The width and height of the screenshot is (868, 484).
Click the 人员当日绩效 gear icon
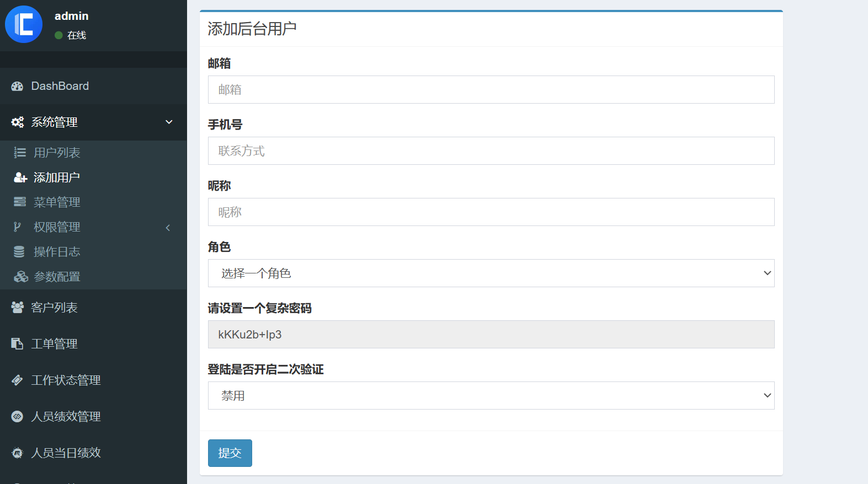coord(17,453)
